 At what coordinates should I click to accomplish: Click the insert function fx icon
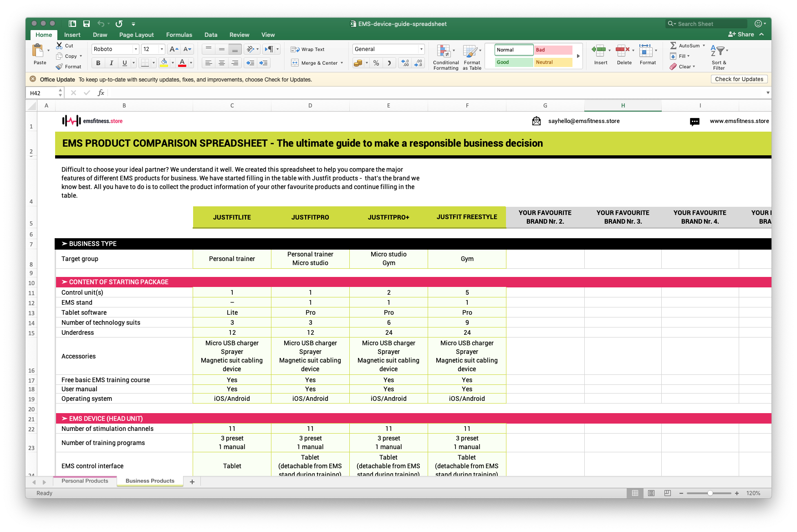coord(101,93)
